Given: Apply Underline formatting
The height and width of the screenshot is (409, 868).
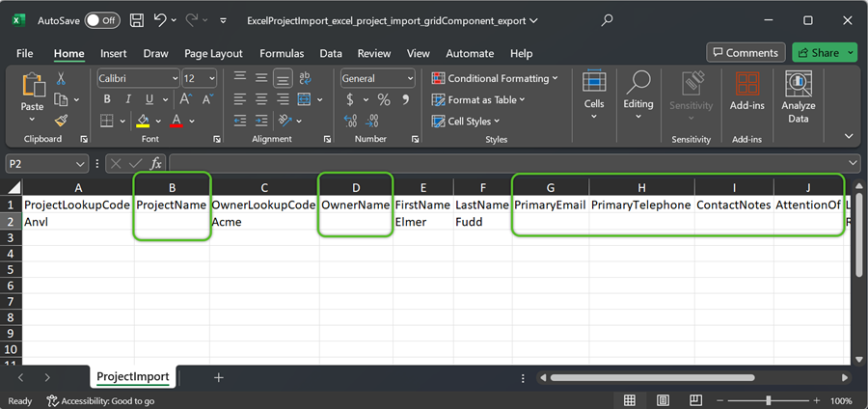Looking at the screenshot, I should pos(149,99).
